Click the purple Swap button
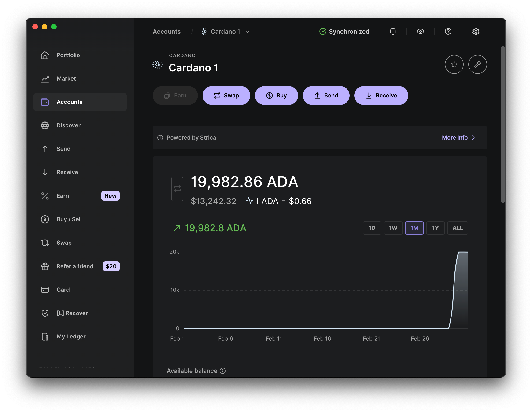This screenshot has width=532, height=412. pyautogui.click(x=226, y=96)
